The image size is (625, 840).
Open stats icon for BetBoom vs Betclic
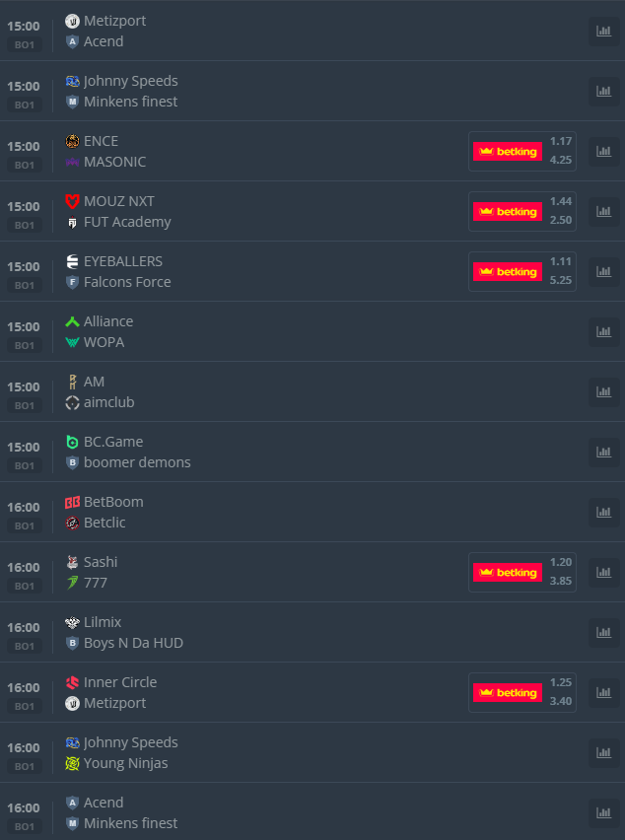pos(603,512)
